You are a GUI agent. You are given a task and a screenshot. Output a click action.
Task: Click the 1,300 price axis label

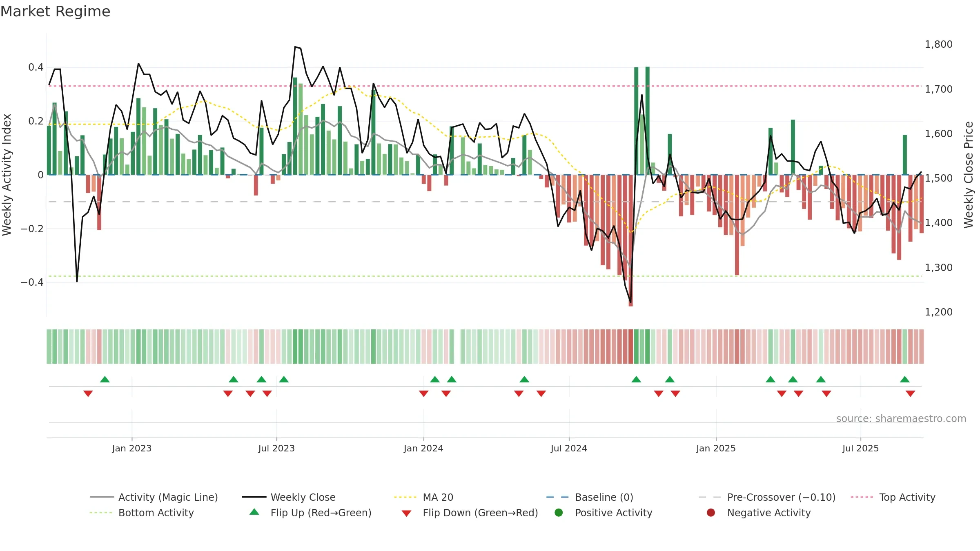click(939, 267)
